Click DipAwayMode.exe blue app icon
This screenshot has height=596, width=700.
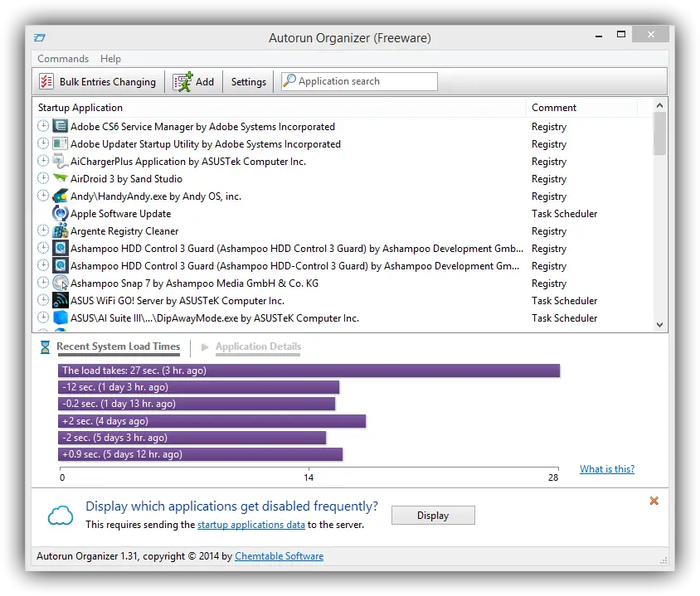coord(61,317)
